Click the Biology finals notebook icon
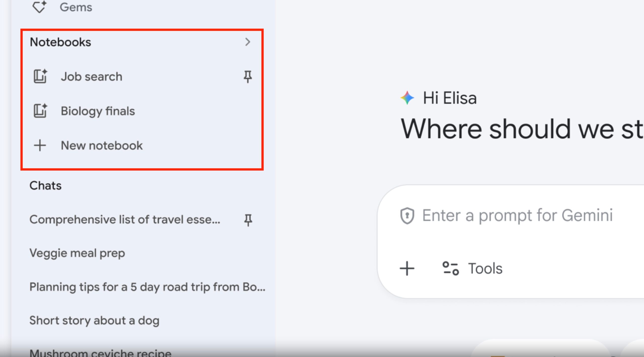The image size is (644, 357). pos(40,111)
